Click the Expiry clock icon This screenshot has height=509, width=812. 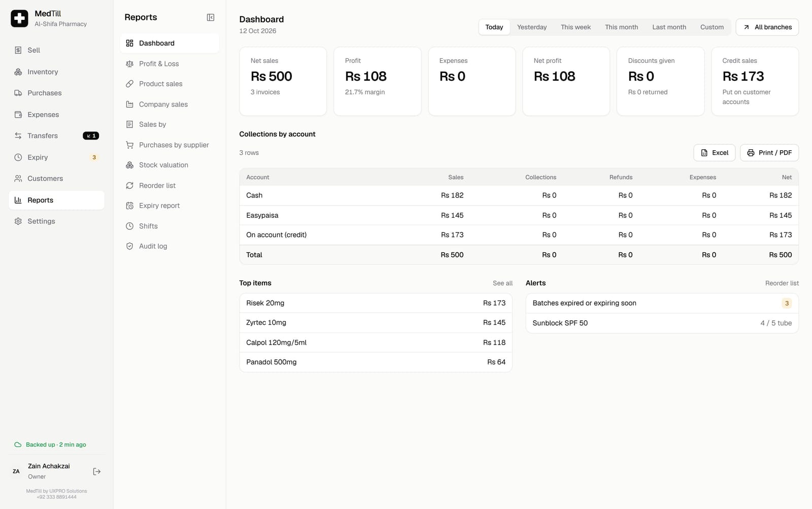pyautogui.click(x=18, y=157)
